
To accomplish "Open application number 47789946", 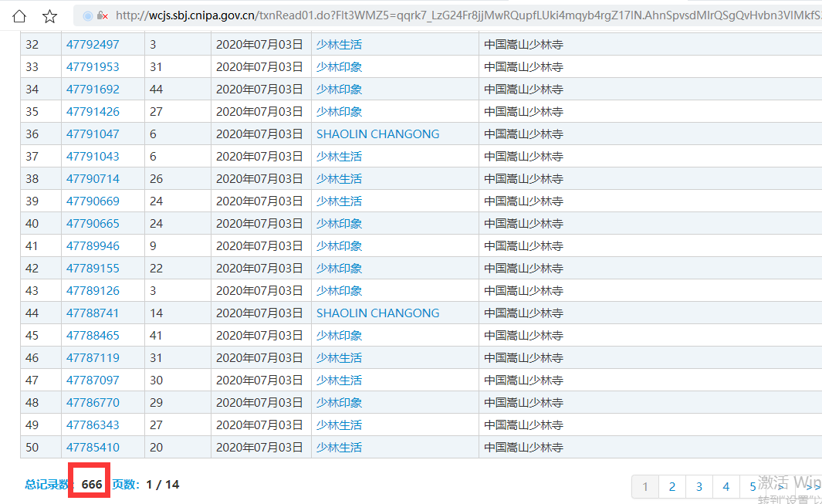I will (93, 246).
